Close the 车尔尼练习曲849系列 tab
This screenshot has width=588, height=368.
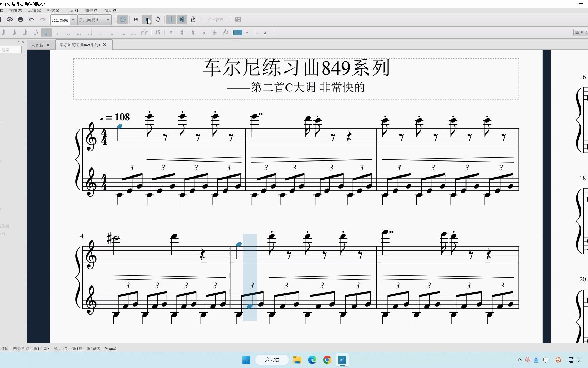pos(105,45)
